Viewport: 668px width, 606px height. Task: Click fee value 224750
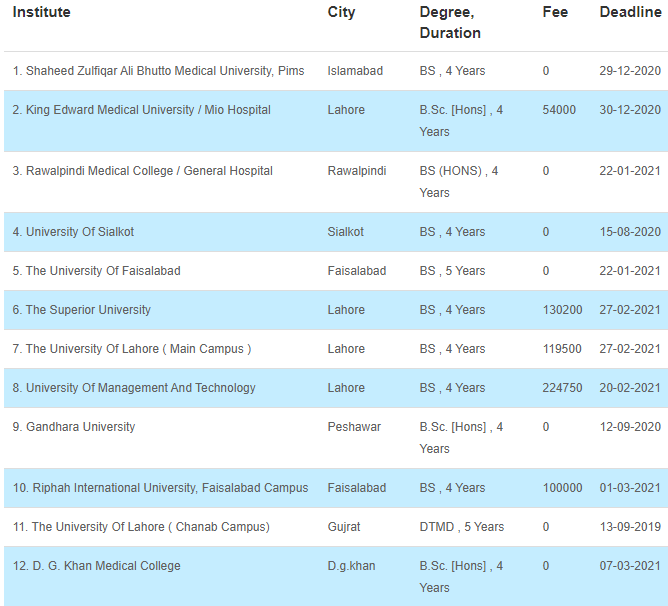click(562, 388)
